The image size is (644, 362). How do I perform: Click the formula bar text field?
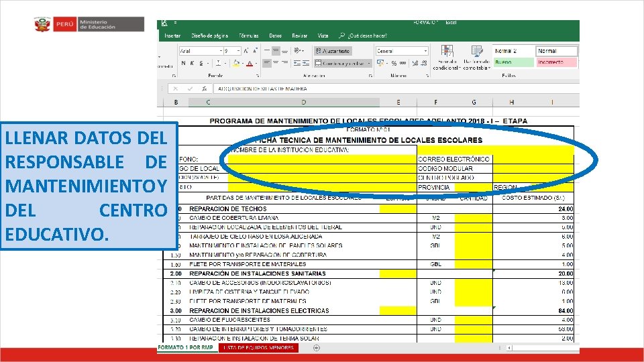point(396,88)
